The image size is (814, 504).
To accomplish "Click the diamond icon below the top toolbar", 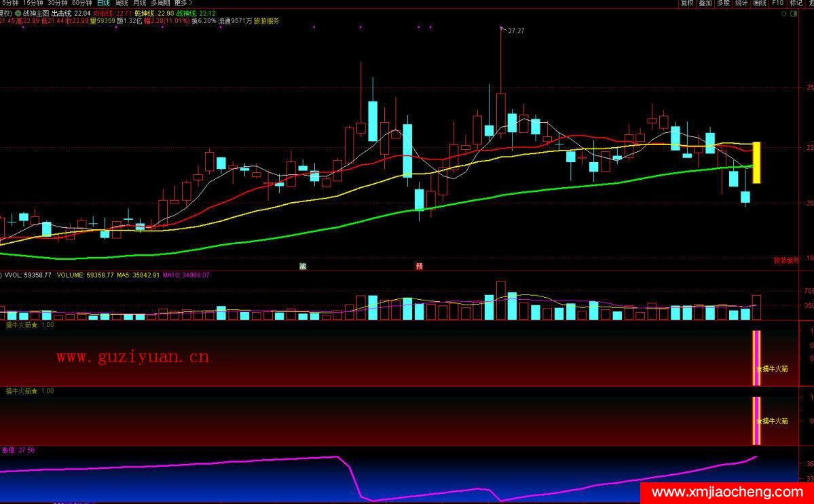I will click(x=783, y=13).
